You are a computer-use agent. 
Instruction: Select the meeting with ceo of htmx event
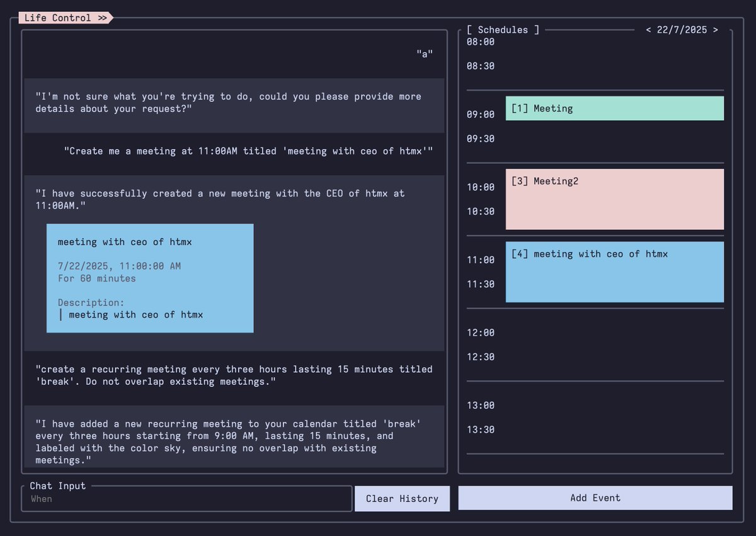point(614,271)
